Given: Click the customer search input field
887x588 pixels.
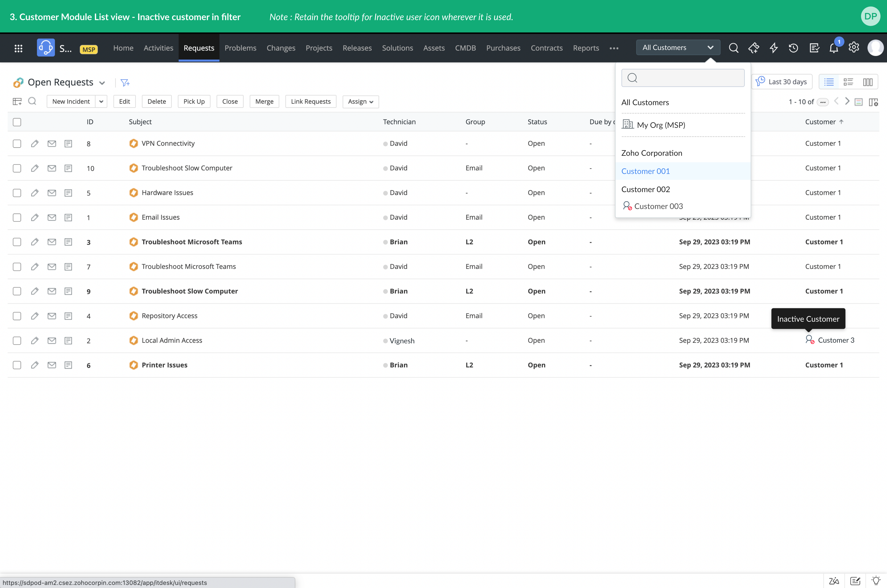Looking at the screenshot, I should click(x=689, y=78).
